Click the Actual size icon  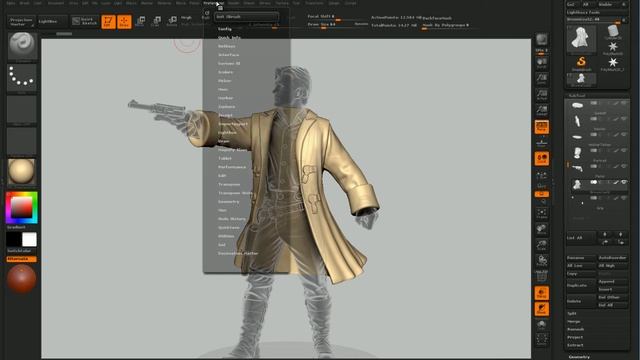(542, 95)
